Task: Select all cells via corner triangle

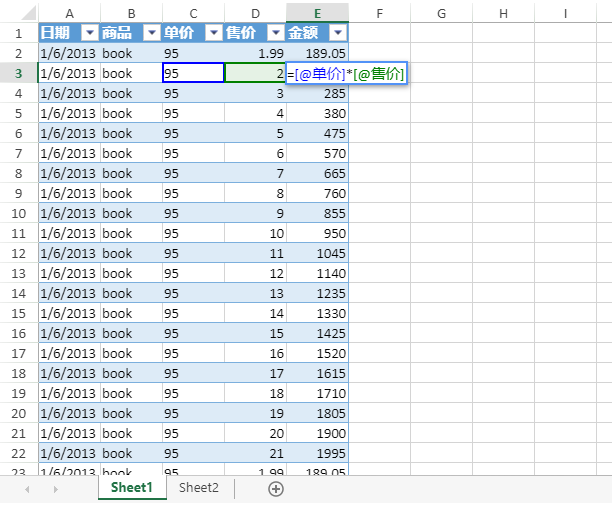Action: tap(28, 13)
